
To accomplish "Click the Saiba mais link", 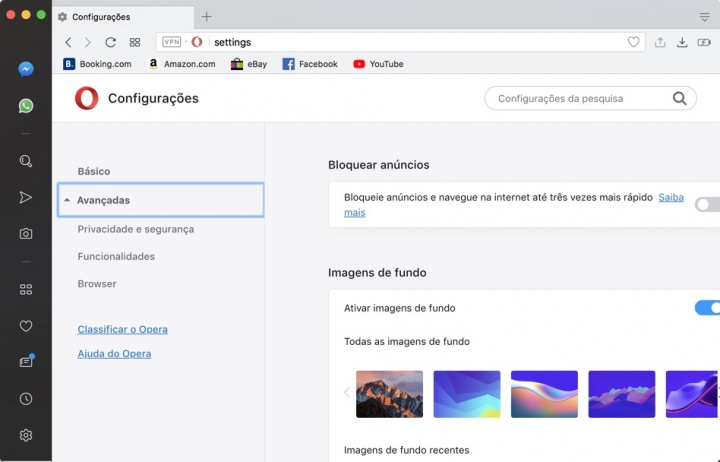I will point(670,198).
